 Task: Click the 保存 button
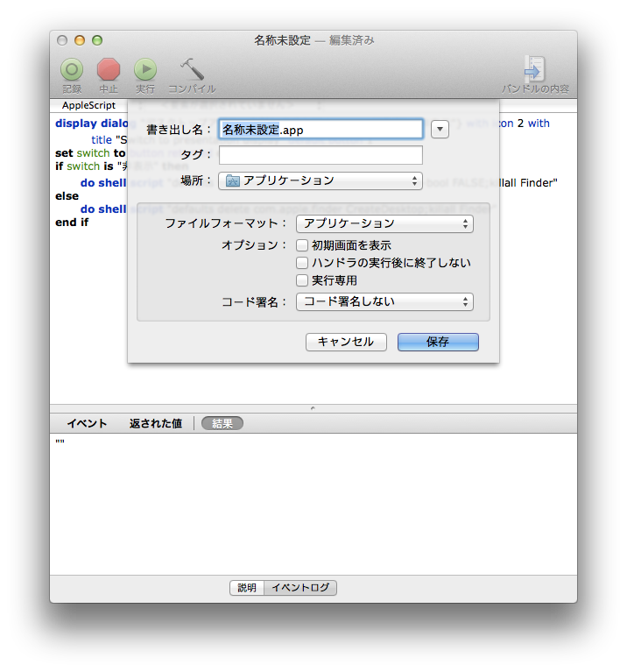pos(438,342)
